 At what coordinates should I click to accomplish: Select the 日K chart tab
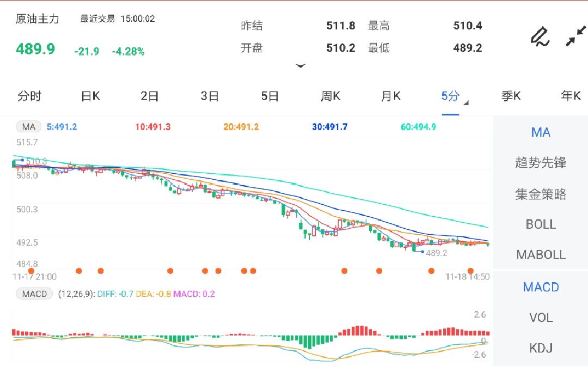click(90, 96)
